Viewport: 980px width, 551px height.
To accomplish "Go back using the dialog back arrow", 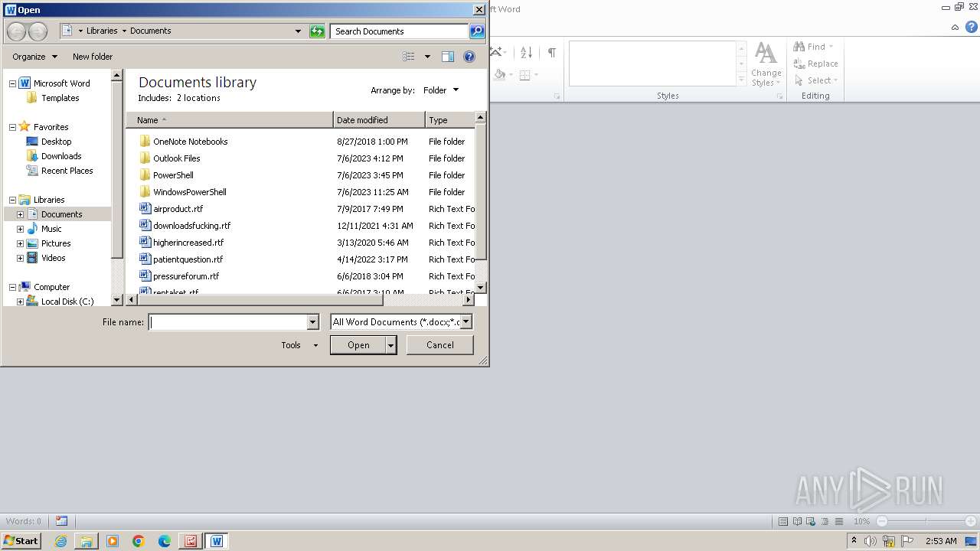I will (16, 31).
